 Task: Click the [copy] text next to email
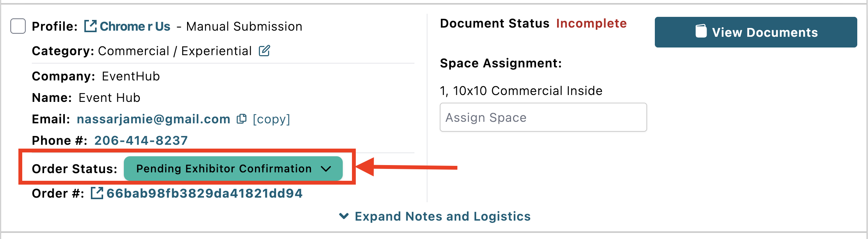(271, 119)
